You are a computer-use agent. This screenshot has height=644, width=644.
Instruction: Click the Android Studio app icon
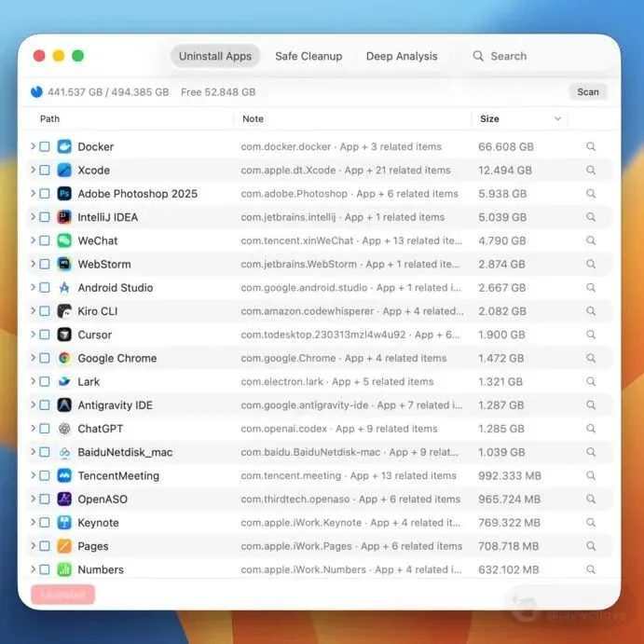pos(64,287)
